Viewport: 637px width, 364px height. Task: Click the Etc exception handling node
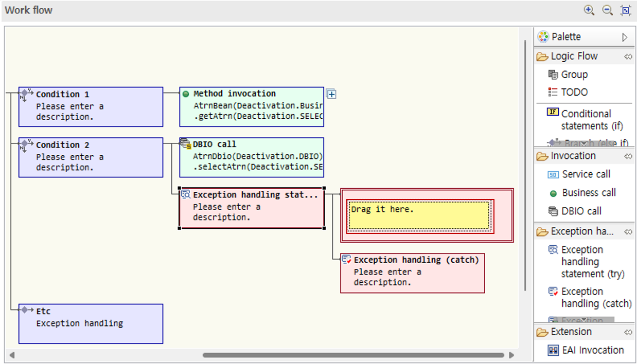click(91, 323)
